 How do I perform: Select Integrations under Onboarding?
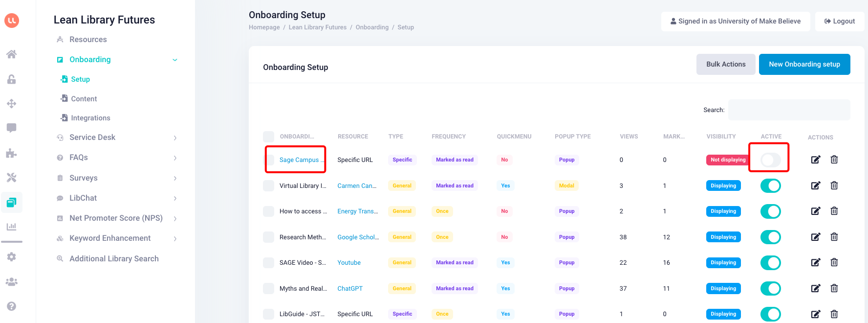90,118
